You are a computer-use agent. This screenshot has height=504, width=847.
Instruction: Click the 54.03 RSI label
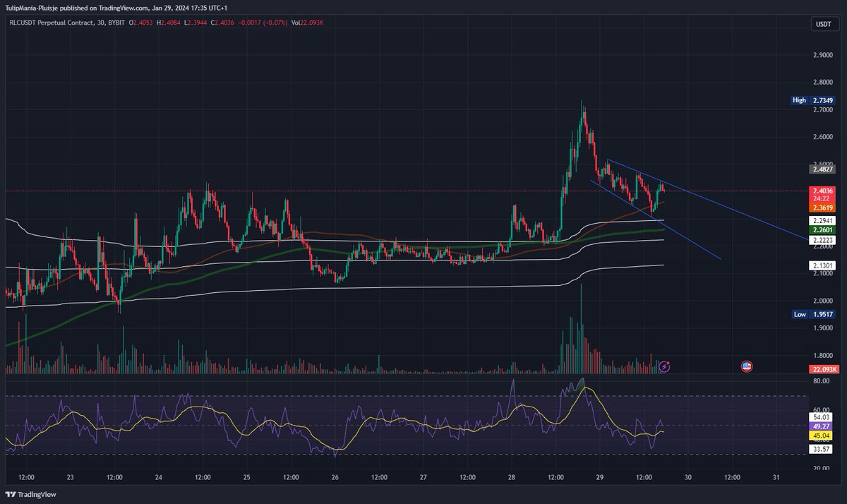pyautogui.click(x=819, y=417)
